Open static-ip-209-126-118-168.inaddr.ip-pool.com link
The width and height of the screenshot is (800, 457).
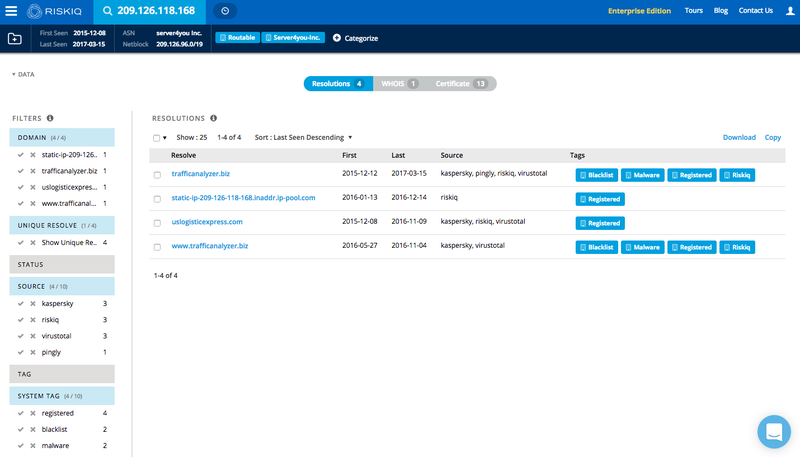tap(243, 197)
